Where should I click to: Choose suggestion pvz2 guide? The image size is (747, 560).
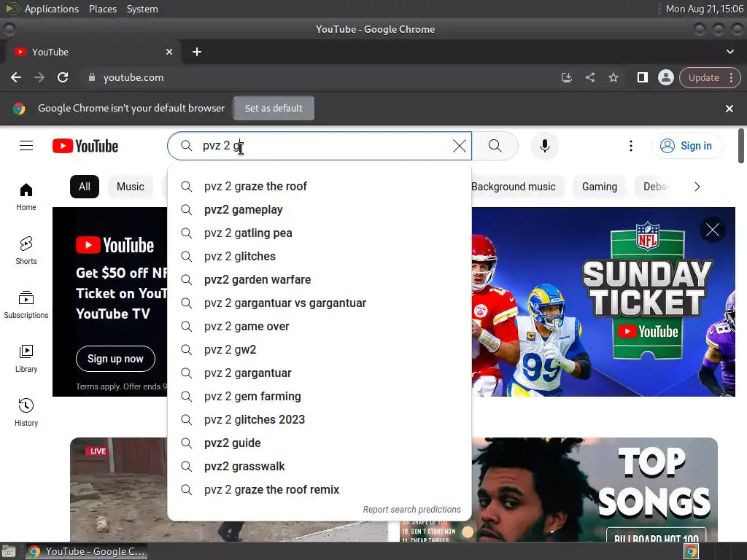coord(320,443)
